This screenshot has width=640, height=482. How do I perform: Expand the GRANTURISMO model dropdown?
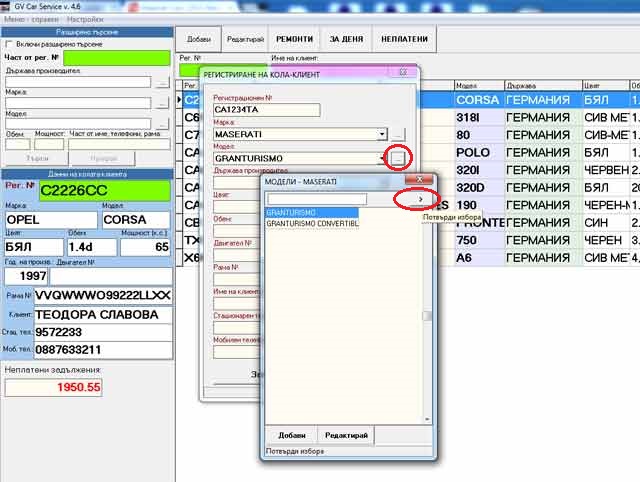tap(382, 158)
